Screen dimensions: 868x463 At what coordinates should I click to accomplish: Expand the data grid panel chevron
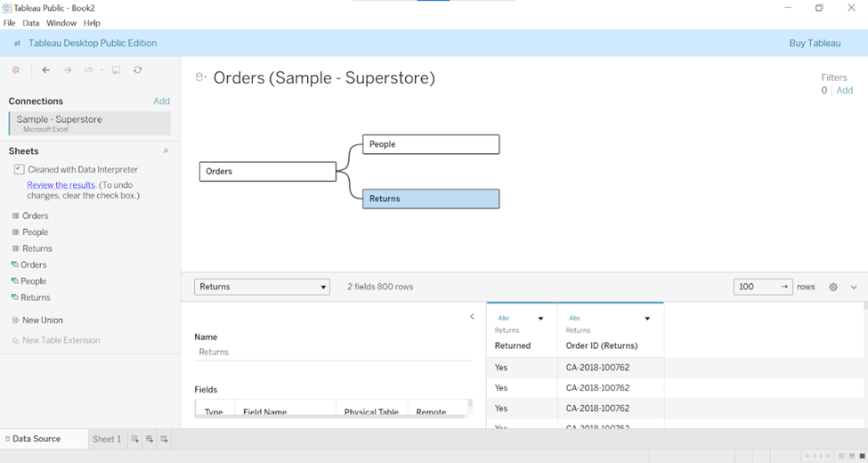point(854,287)
